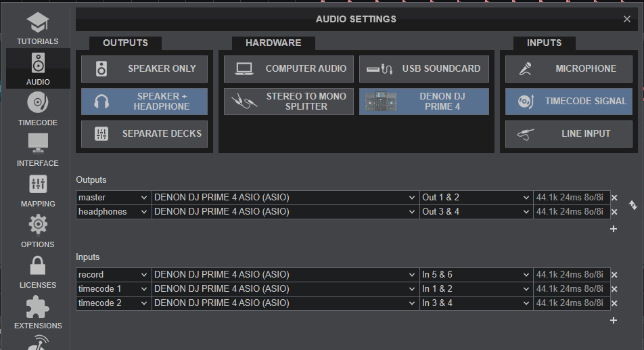
Task: Open the Timecode settings page
Action: [37, 109]
